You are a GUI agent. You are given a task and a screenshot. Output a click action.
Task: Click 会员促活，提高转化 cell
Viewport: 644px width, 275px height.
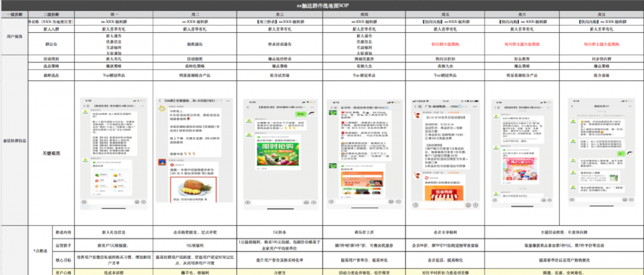coord(445,260)
